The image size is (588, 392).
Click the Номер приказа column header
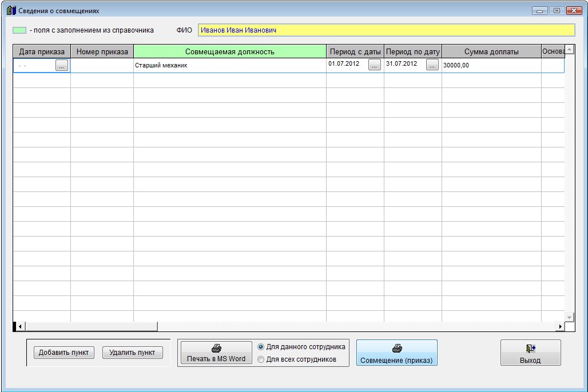[x=102, y=52]
